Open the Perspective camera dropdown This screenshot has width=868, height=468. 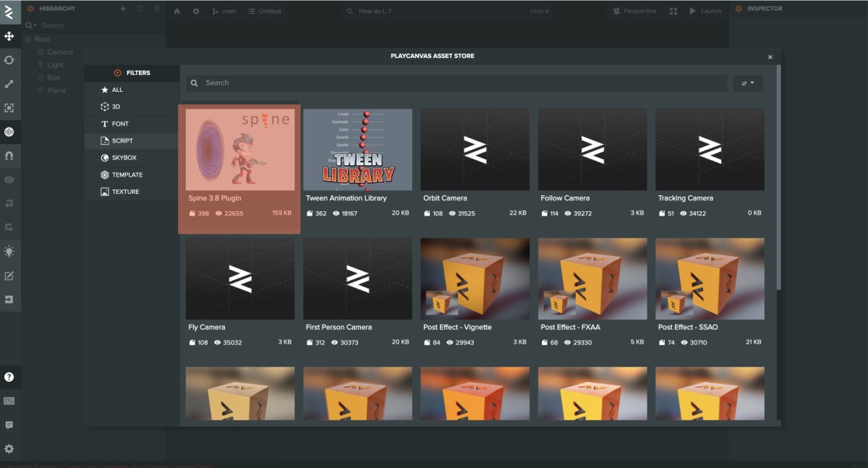coord(634,12)
